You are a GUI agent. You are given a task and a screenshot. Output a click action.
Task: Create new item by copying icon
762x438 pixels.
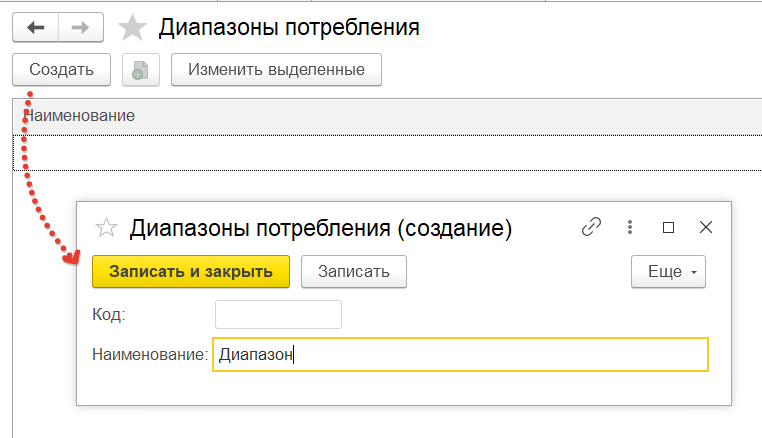coord(140,70)
